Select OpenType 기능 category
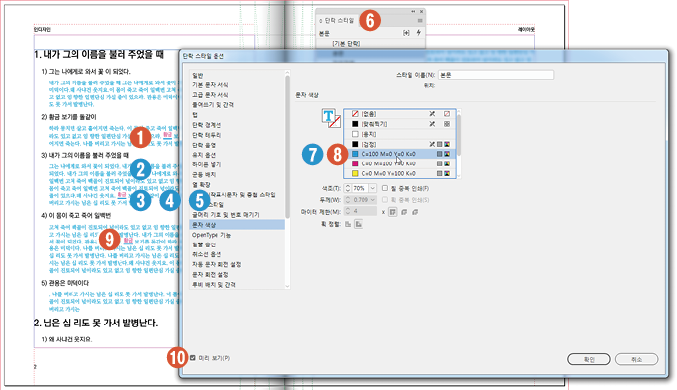This screenshot has height=390, width=677. pyautogui.click(x=212, y=235)
